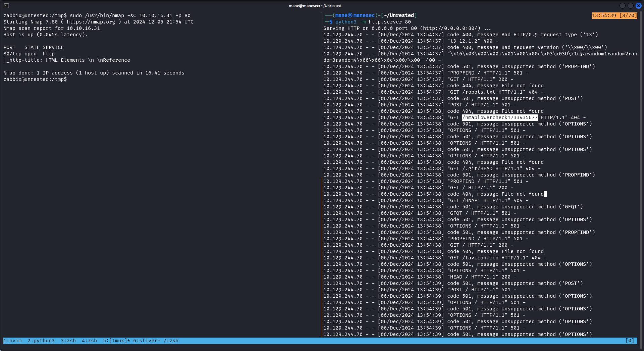Click the http-title script output line
The image size is (644, 351).
pyautogui.click(x=67, y=60)
